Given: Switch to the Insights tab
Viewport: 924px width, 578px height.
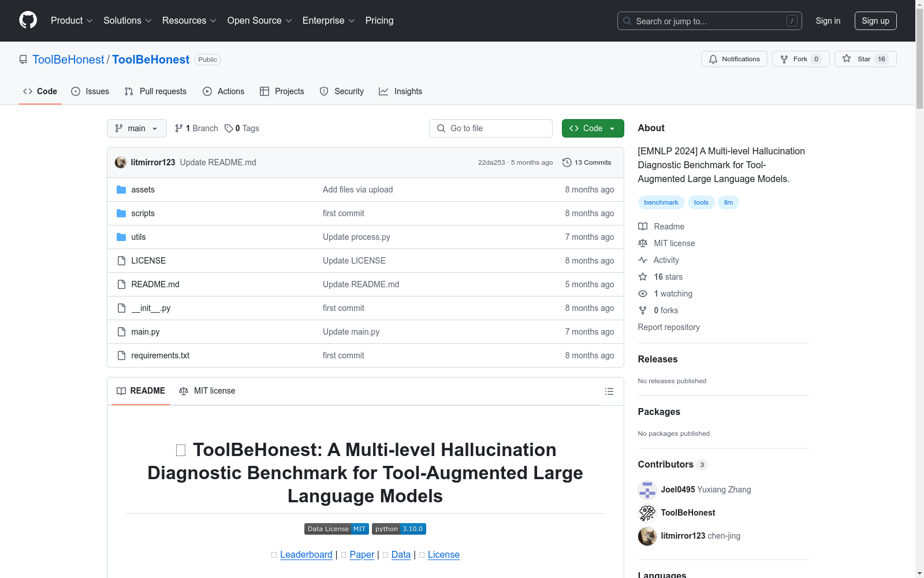Looking at the screenshot, I should point(401,91).
